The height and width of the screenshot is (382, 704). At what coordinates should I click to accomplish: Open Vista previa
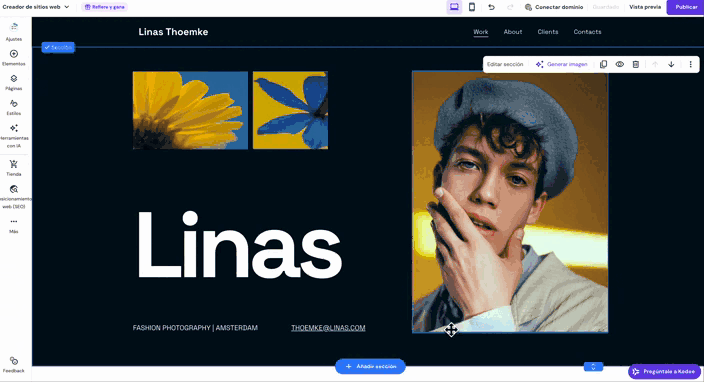pos(645,7)
